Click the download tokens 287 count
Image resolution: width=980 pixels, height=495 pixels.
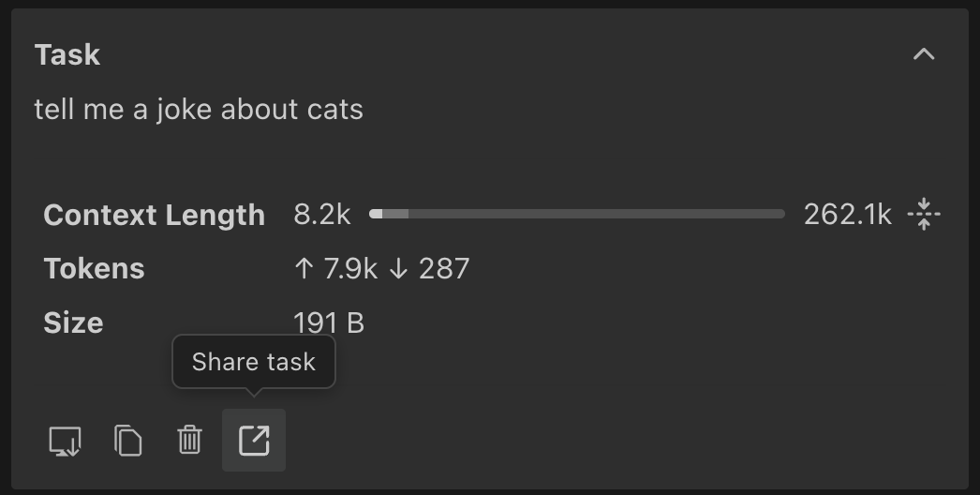[444, 269]
